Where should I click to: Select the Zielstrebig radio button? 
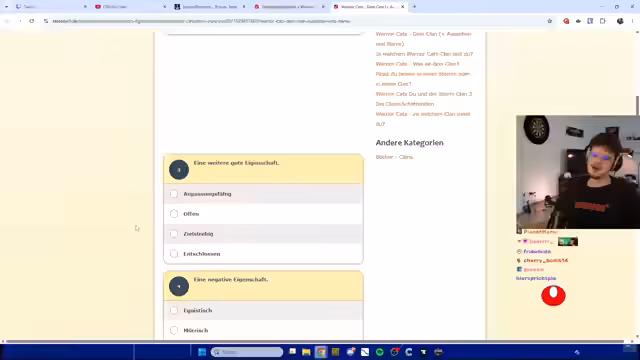pyautogui.click(x=174, y=234)
